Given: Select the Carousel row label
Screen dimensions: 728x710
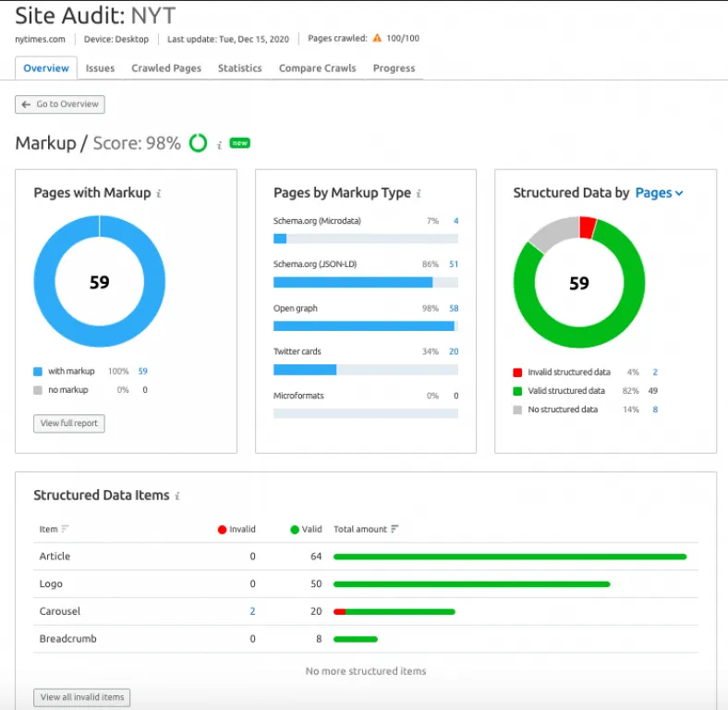Looking at the screenshot, I should pos(60,611).
